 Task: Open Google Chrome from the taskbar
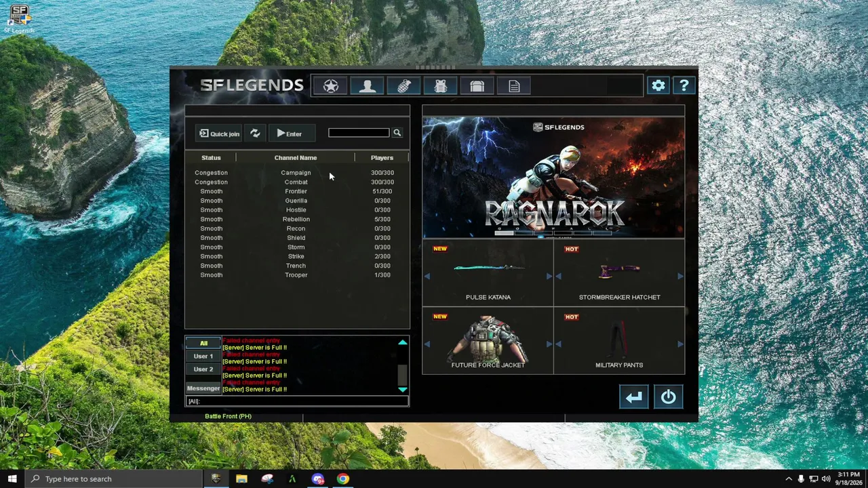point(343,479)
